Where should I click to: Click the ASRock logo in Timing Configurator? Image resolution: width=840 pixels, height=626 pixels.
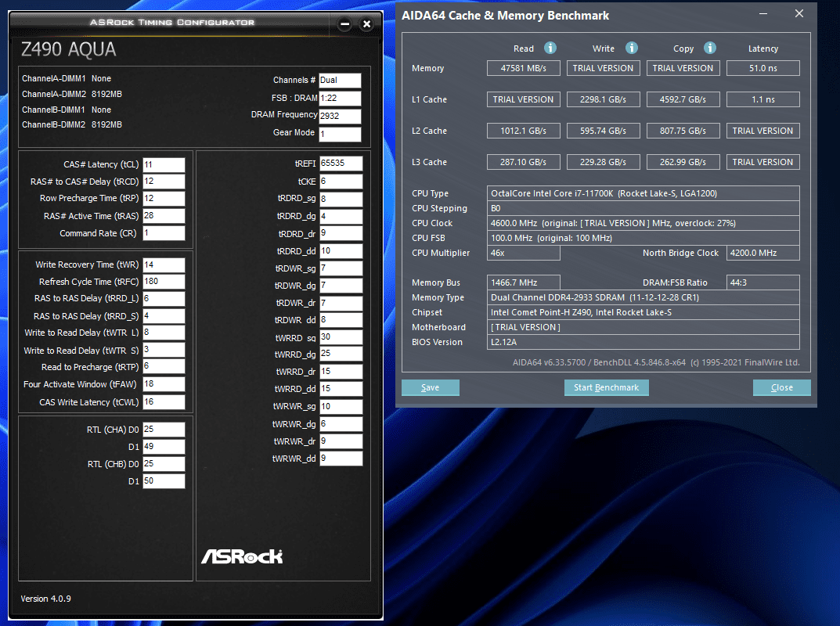point(242,556)
